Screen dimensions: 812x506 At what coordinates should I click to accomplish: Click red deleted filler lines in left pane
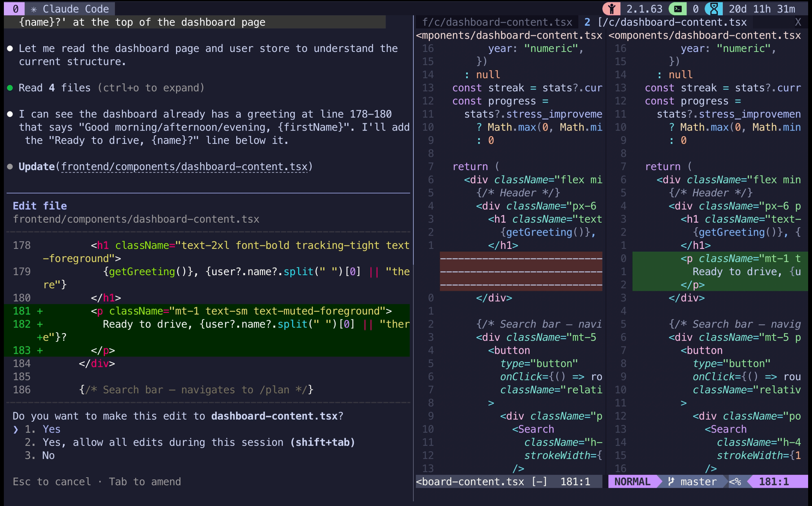[521, 271]
